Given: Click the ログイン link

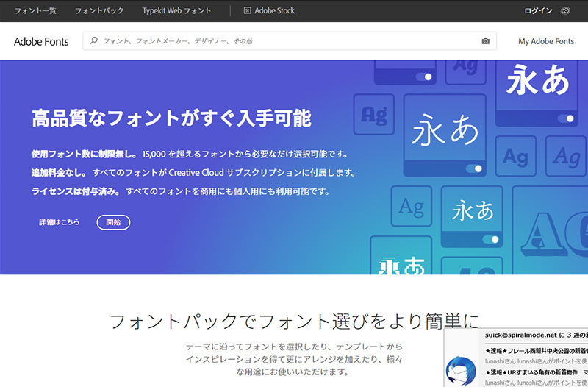Looking at the screenshot, I should [x=538, y=10].
